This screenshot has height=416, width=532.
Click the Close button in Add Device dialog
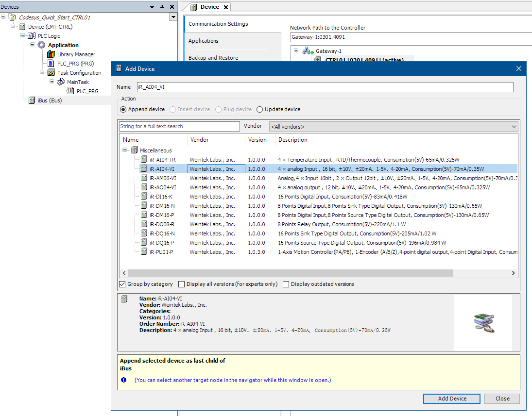[502, 399]
